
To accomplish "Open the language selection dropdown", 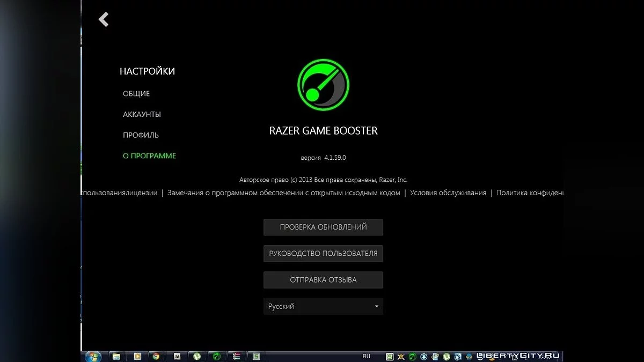I will (323, 306).
